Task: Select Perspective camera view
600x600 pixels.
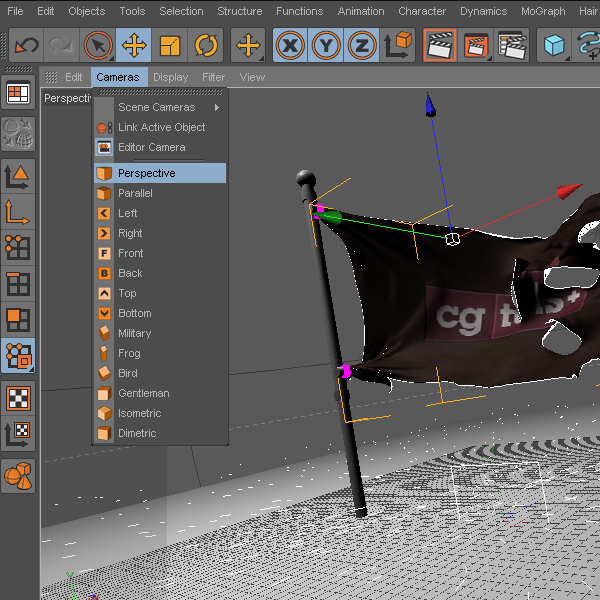Action: 160,173
